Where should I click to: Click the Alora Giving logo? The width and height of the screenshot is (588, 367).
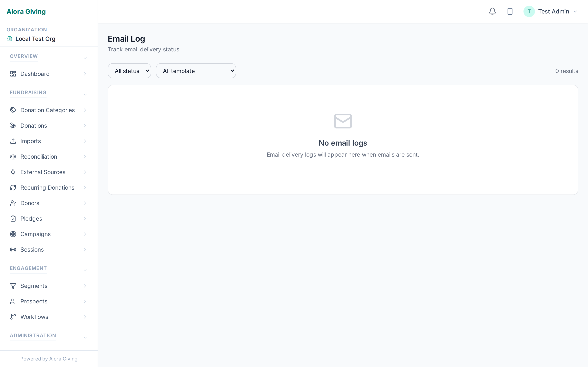(x=26, y=11)
